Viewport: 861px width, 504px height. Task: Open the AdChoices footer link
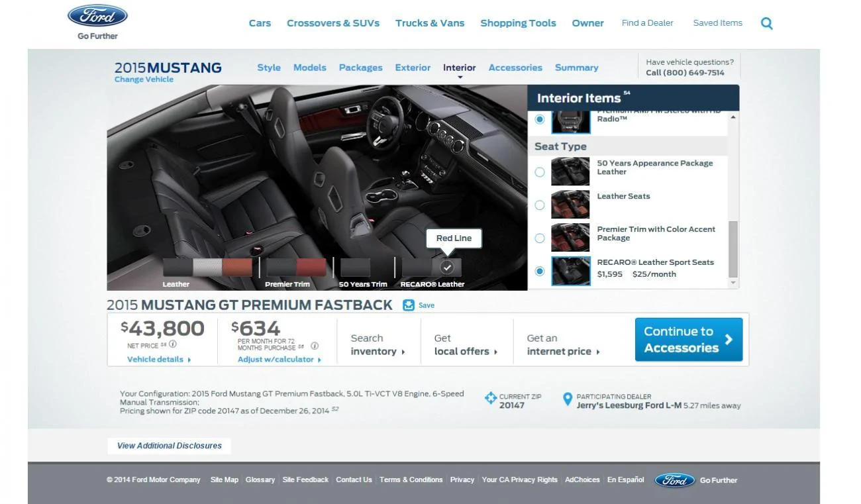[582, 480]
